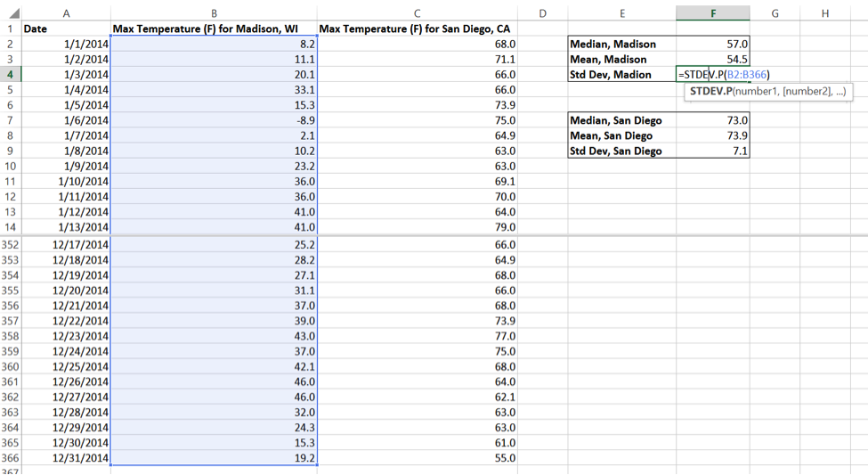The height and width of the screenshot is (475, 868).
Task: Select the 12/31/2014 date cell
Action: pos(67,458)
